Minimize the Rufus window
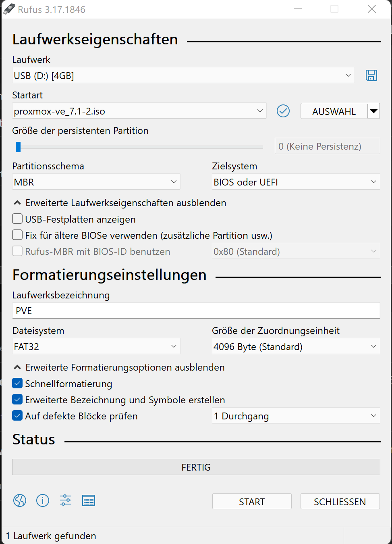 [298, 9]
